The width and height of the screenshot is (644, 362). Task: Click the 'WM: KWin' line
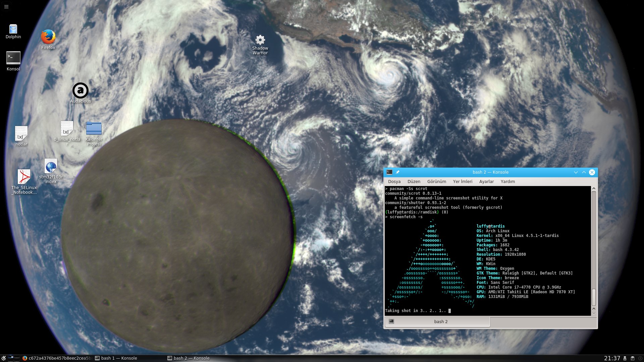(486, 264)
